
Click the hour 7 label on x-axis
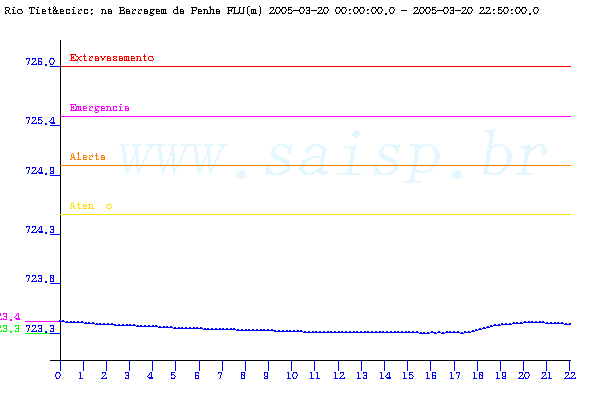click(220, 376)
